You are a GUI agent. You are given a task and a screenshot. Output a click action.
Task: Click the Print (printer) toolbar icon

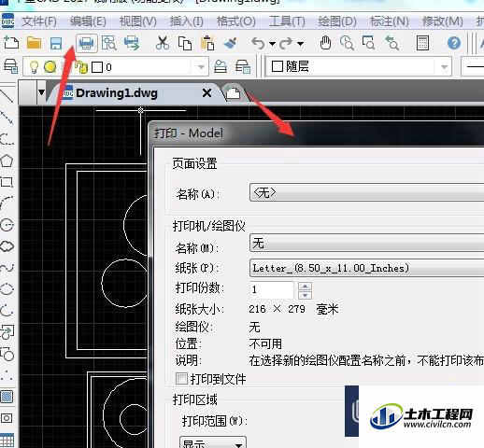(x=86, y=43)
